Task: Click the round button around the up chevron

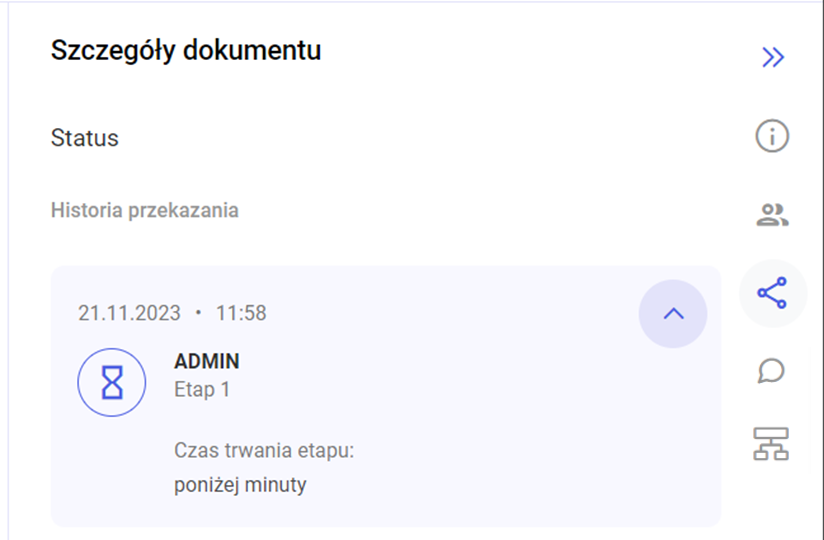Action: coord(673,314)
